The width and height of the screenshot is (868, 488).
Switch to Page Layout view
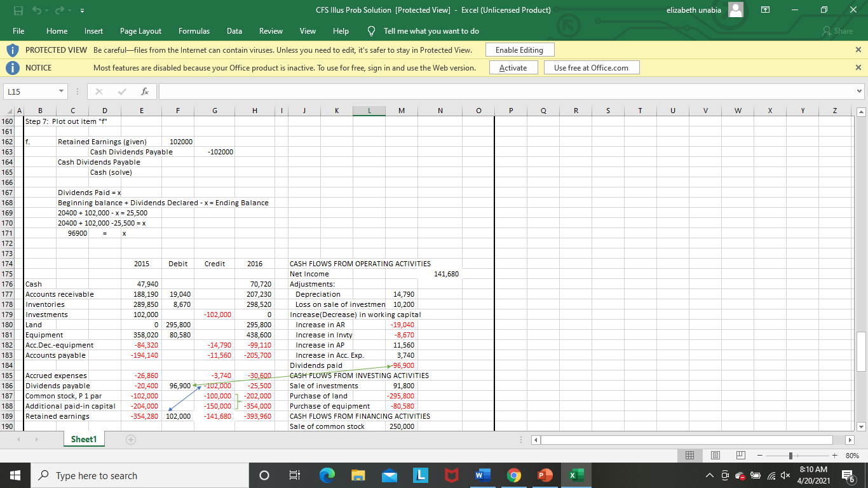tap(715, 455)
